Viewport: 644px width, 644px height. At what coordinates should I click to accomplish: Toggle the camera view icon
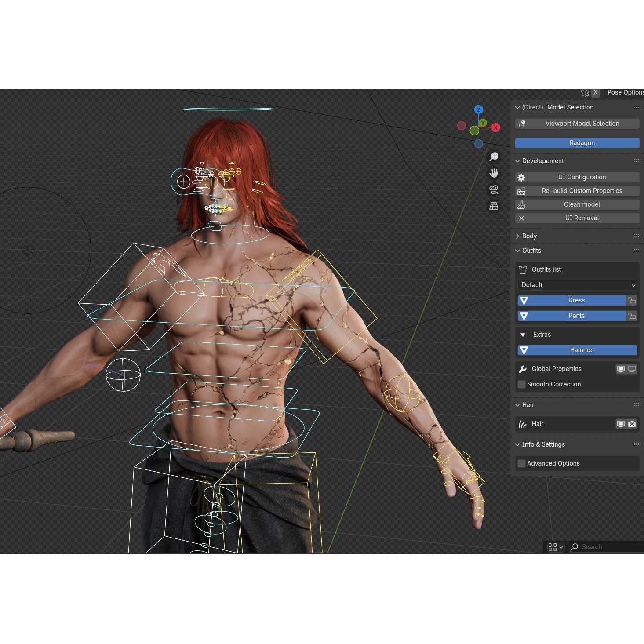(494, 189)
